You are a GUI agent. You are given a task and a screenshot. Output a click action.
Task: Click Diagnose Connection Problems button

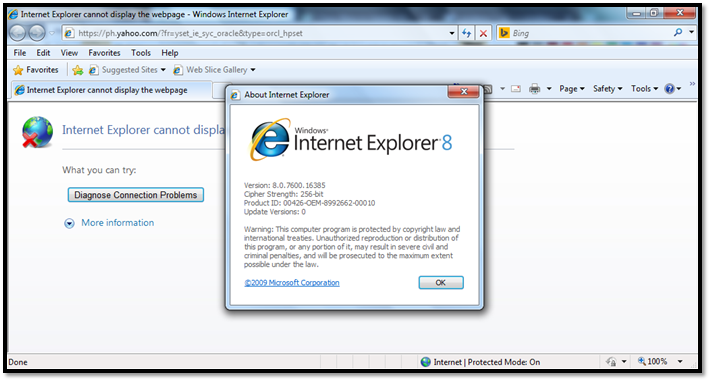pos(136,195)
